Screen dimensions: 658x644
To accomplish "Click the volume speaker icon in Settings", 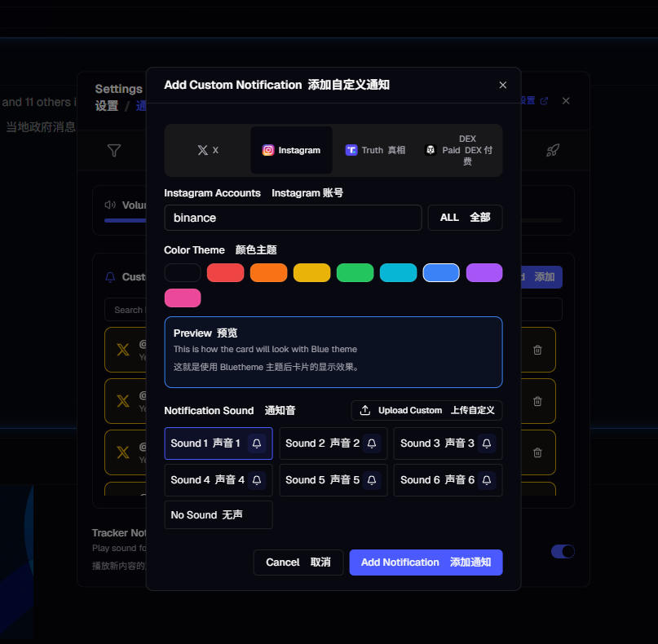I will 110,205.
